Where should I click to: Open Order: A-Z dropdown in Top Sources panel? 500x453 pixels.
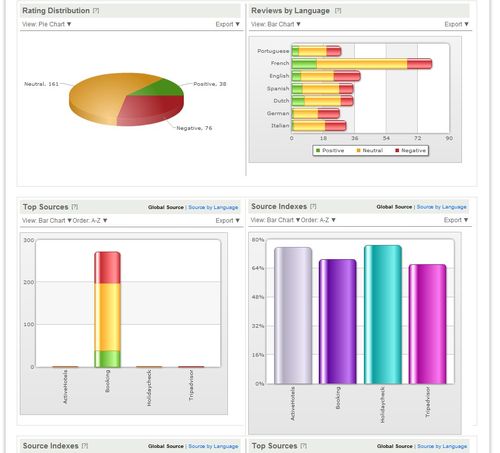[x=90, y=221]
